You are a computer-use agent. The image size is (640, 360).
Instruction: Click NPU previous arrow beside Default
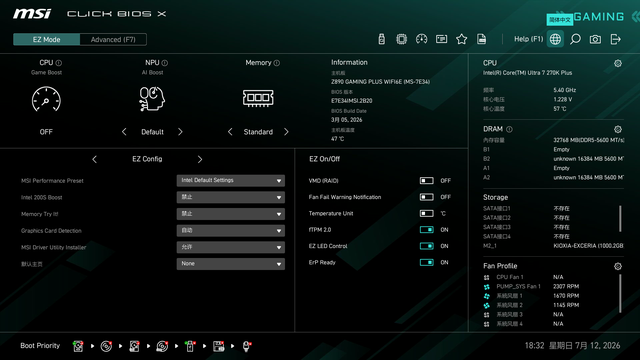click(x=124, y=132)
